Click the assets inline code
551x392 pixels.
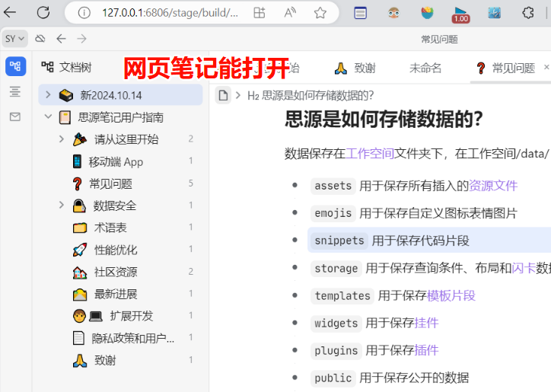(333, 186)
